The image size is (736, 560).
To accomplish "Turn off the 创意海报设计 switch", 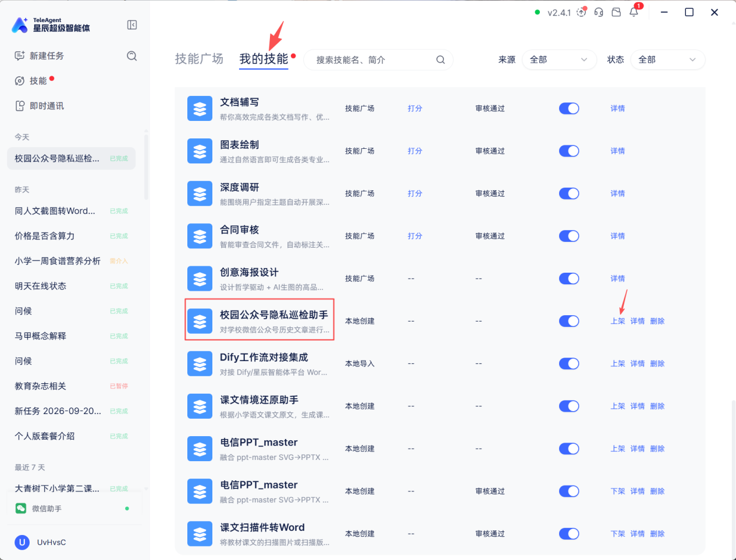I will [569, 279].
